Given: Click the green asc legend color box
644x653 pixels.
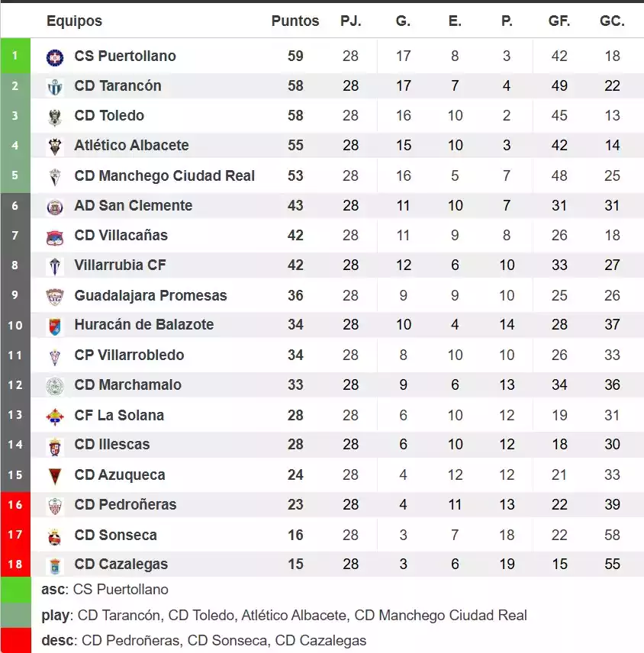Looking at the screenshot, I should click(x=16, y=590).
